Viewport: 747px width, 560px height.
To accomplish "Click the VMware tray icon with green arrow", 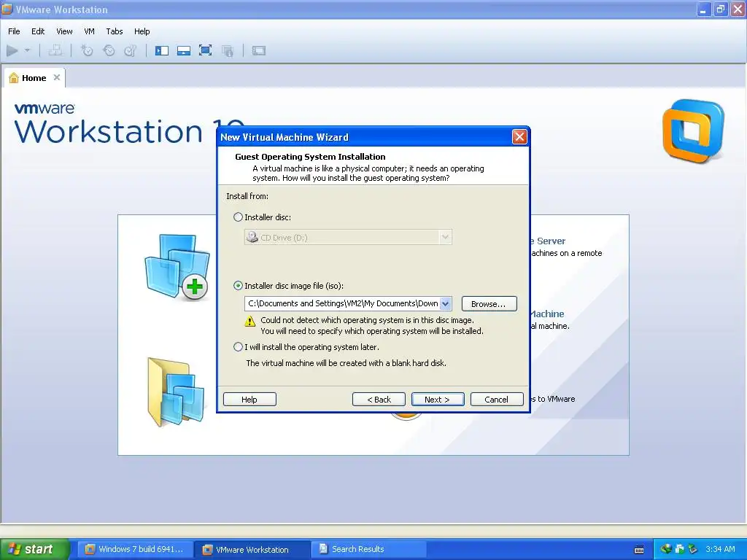I will (x=679, y=549).
